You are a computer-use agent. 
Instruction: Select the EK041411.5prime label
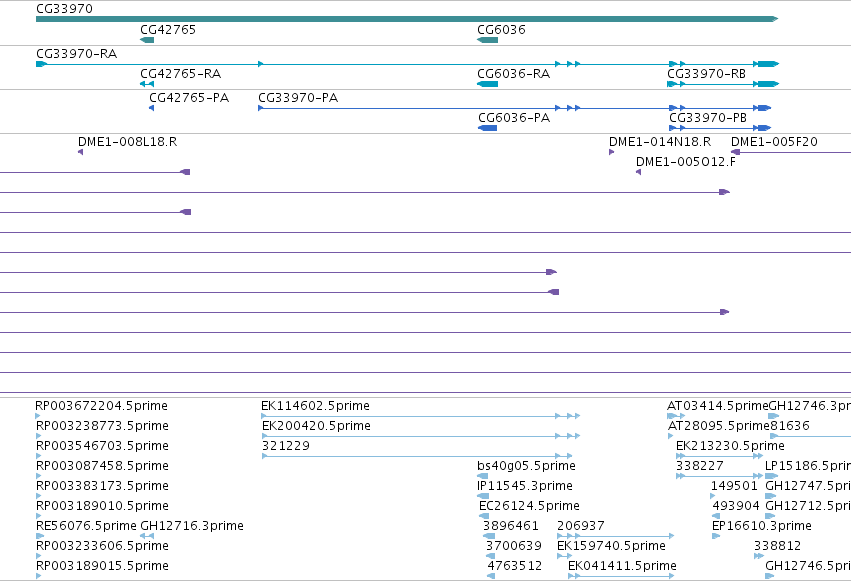[622, 566]
